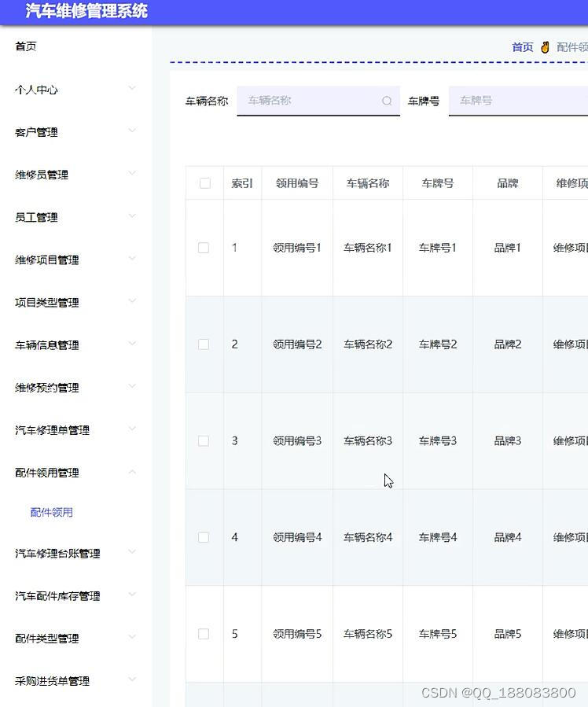The height and width of the screenshot is (707, 588).
Task: Select the 配件领用 submenu item
Action: click(x=51, y=512)
